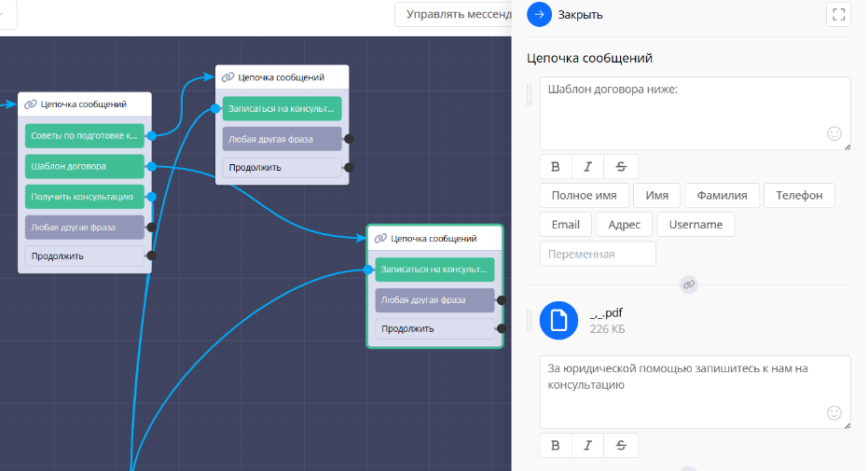This screenshot has height=471, width=868.
Task: Insert the Username variable
Action: [696, 225]
